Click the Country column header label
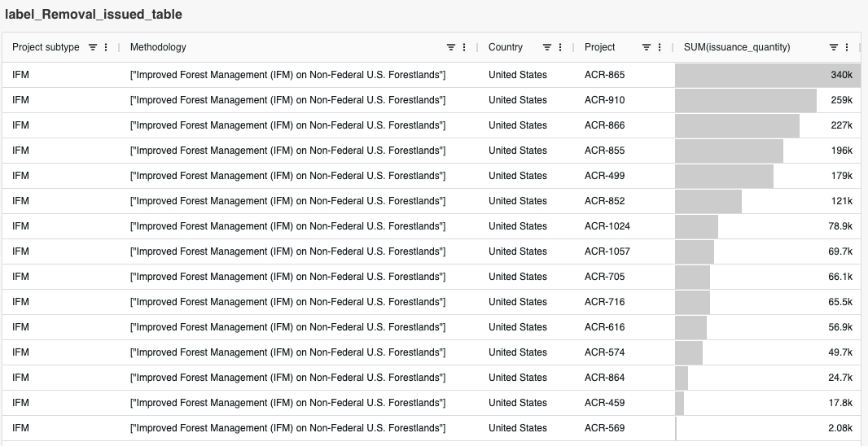 [506, 47]
